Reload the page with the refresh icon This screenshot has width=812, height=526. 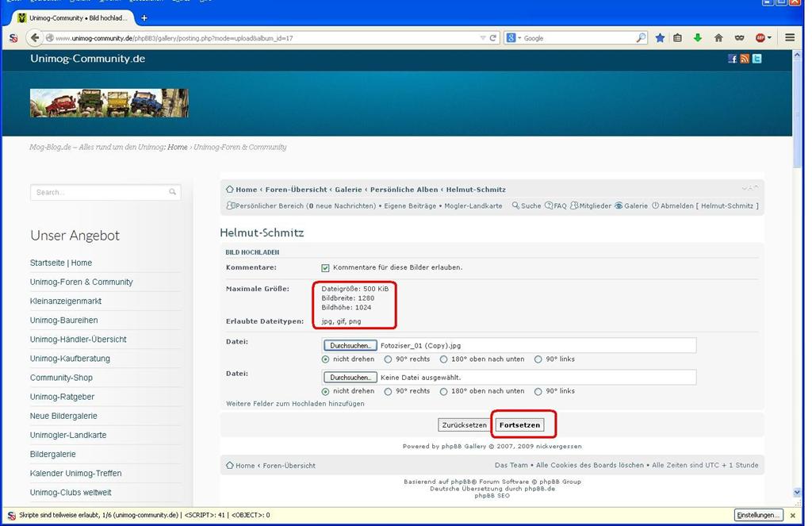click(x=493, y=37)
